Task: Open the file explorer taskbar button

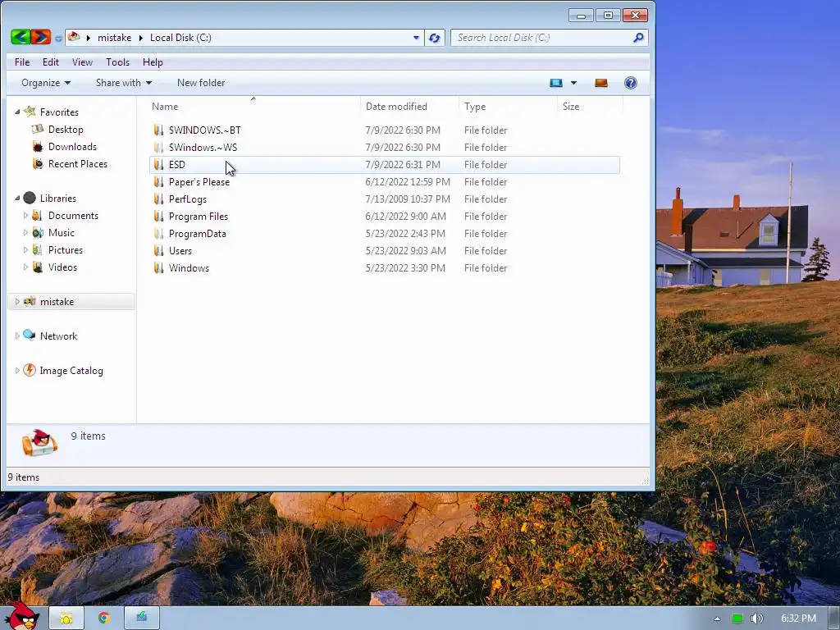Action: (66, 619)
